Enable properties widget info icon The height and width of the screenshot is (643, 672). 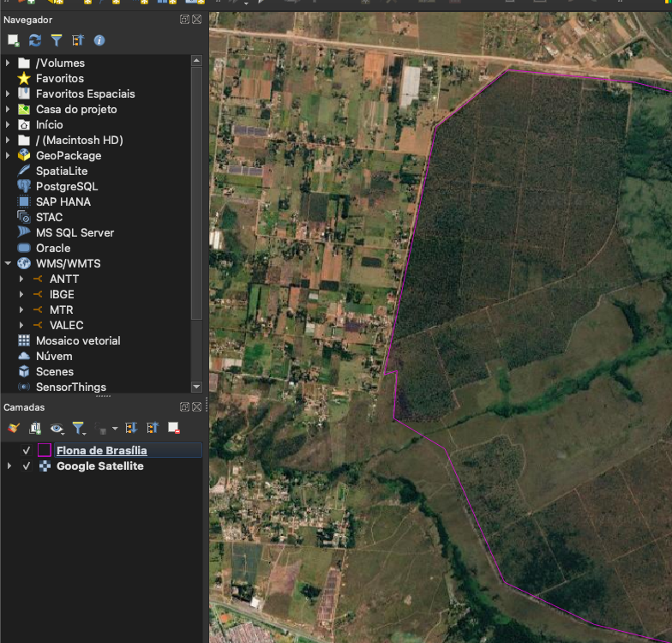[x=99, y=40]
